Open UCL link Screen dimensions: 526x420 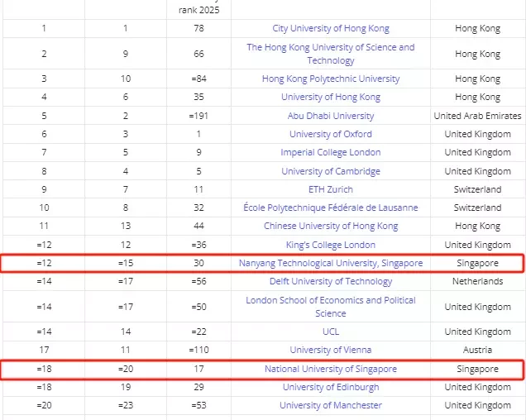[331, 332]
